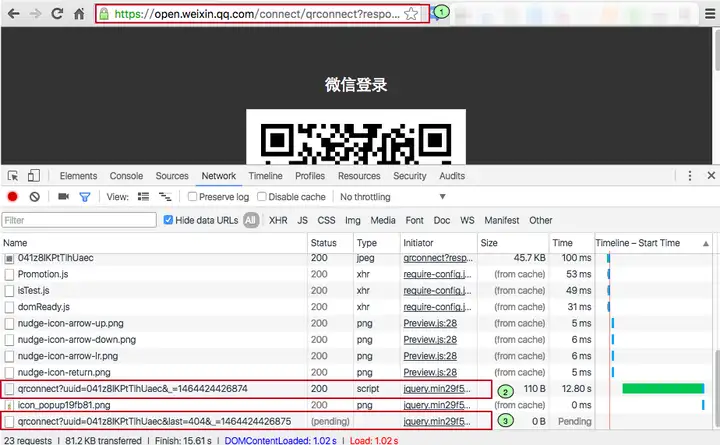Open the No throttling dropdown
This screenshot has height=445, width=720.
click(x=393, y=197)
